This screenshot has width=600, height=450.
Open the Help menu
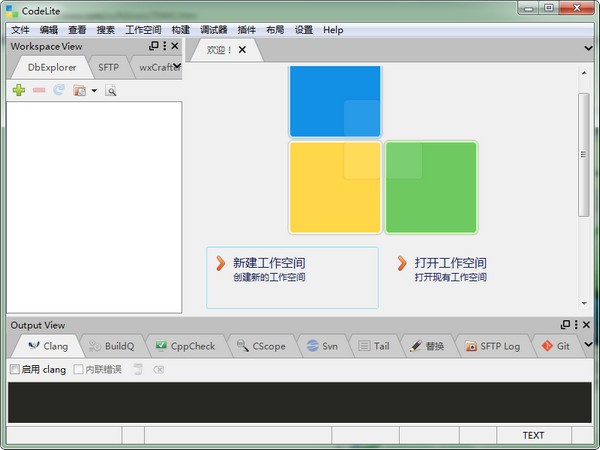(x=333, y=30)
